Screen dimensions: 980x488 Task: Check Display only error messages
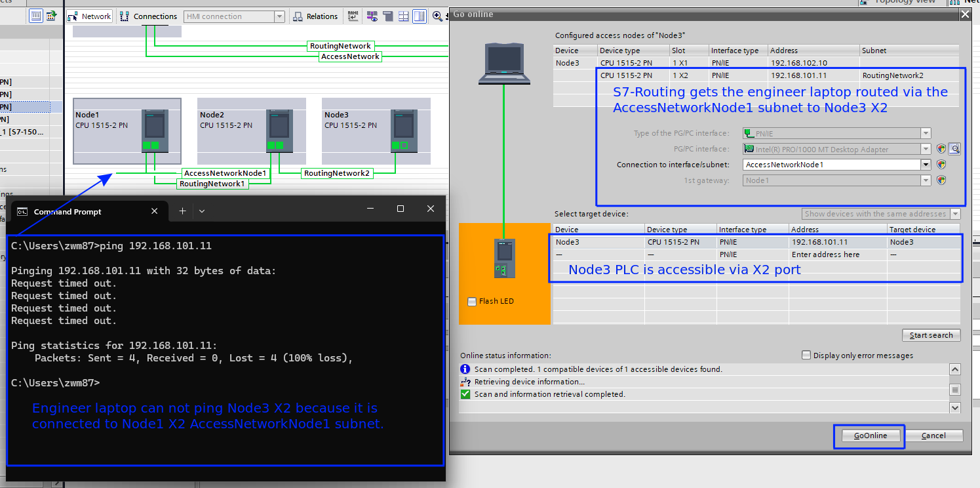(x=806, y=356)
